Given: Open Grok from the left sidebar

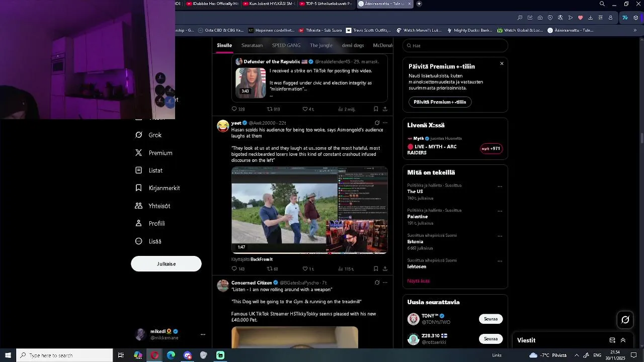Looking at the screenshot, I should [148, 135].
